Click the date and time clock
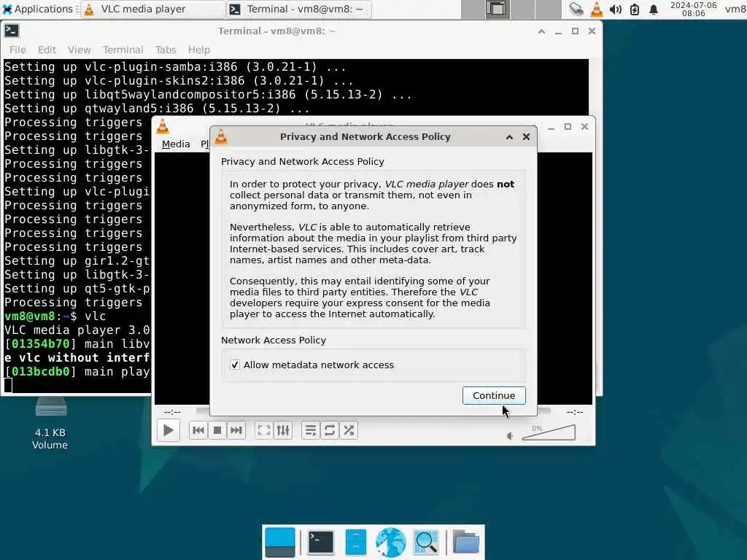The height and width of the screenshot is (560, 747). (693, 9)
